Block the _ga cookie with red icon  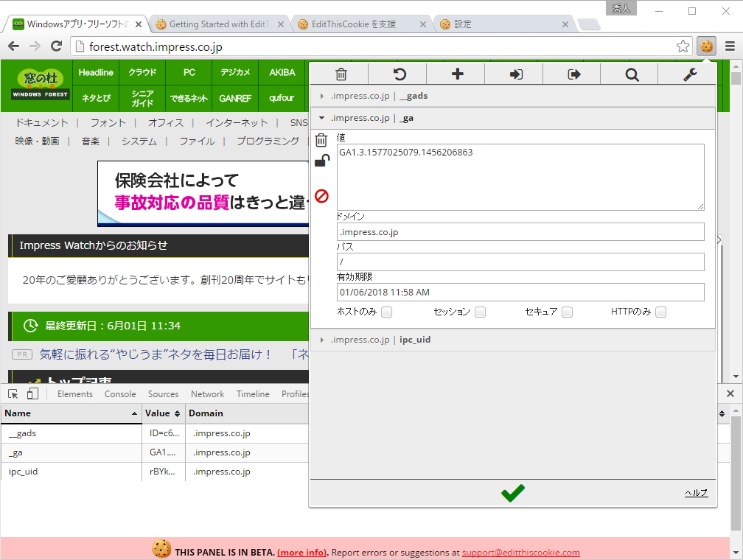coord(321,196)
